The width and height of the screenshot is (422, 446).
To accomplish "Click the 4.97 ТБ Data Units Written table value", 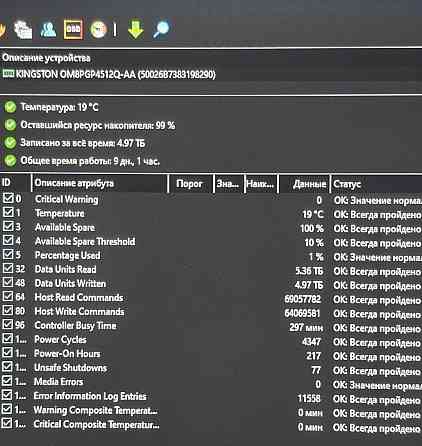I will click(x=309, y=285).
